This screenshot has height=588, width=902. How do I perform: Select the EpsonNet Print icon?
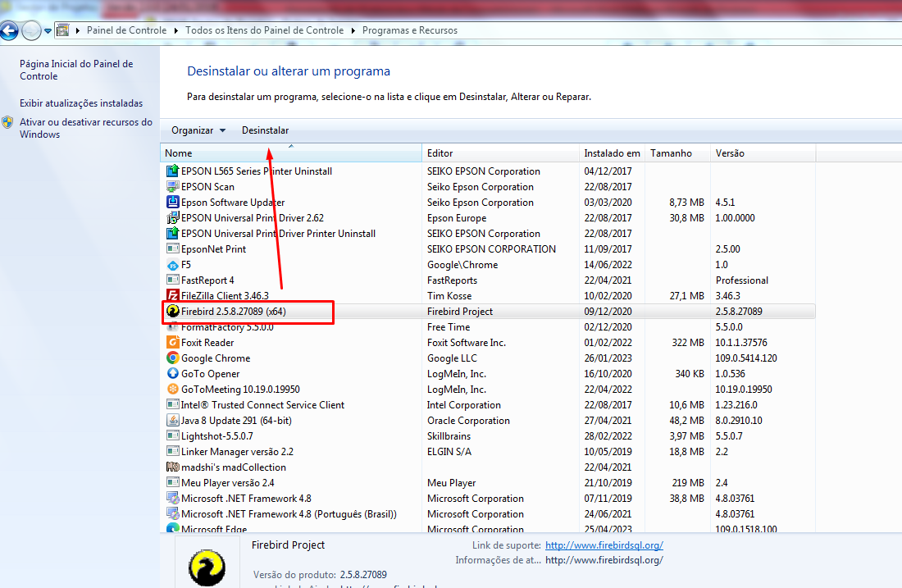[x=172, y=248]
